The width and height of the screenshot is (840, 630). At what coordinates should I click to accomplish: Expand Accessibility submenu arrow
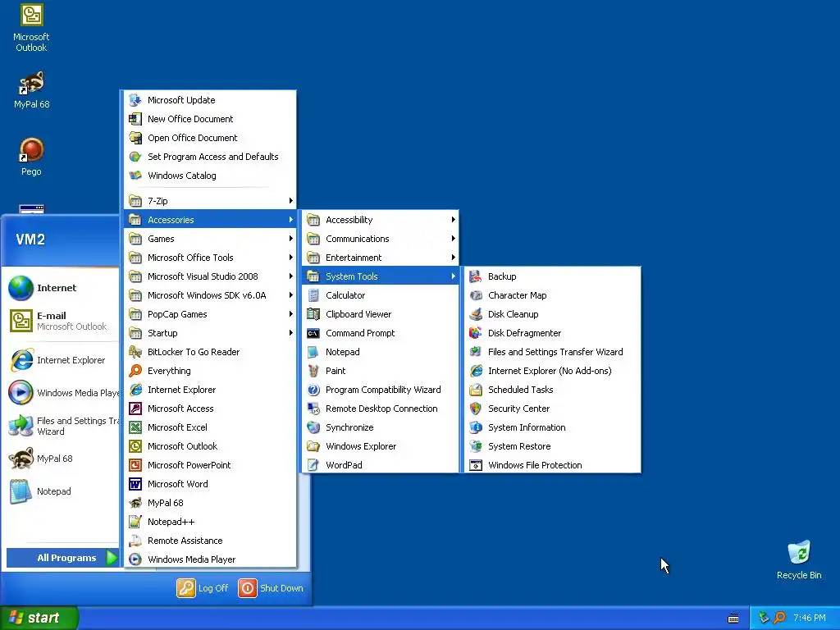coord(453,220)
